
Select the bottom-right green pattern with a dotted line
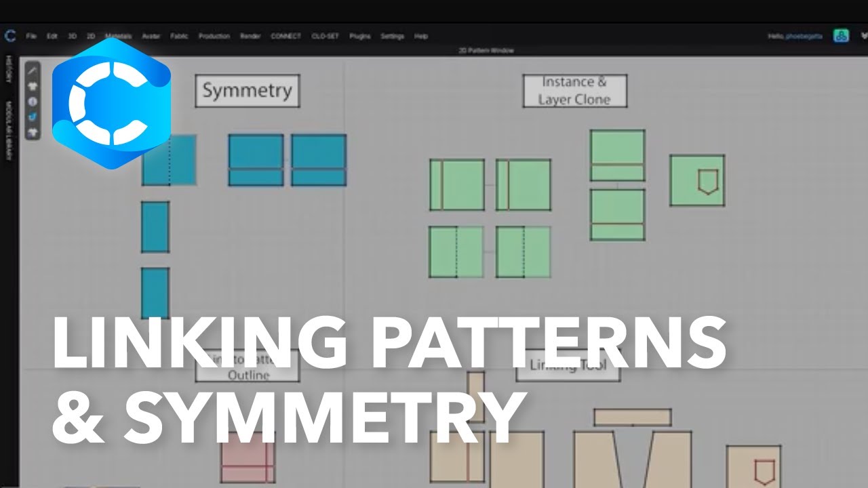(523, 251)
